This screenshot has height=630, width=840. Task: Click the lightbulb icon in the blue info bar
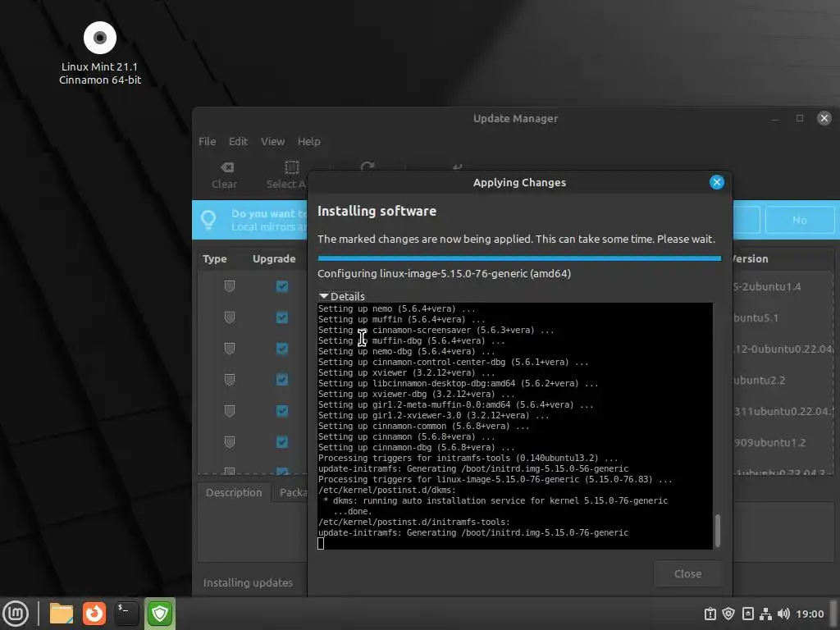point(208,220)
